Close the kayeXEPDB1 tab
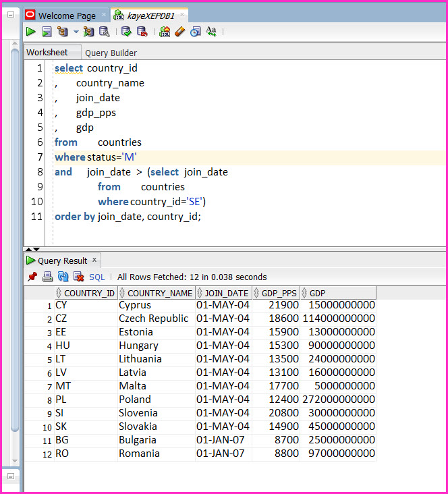This screenshot has height=494, width=448. [182, 15]
